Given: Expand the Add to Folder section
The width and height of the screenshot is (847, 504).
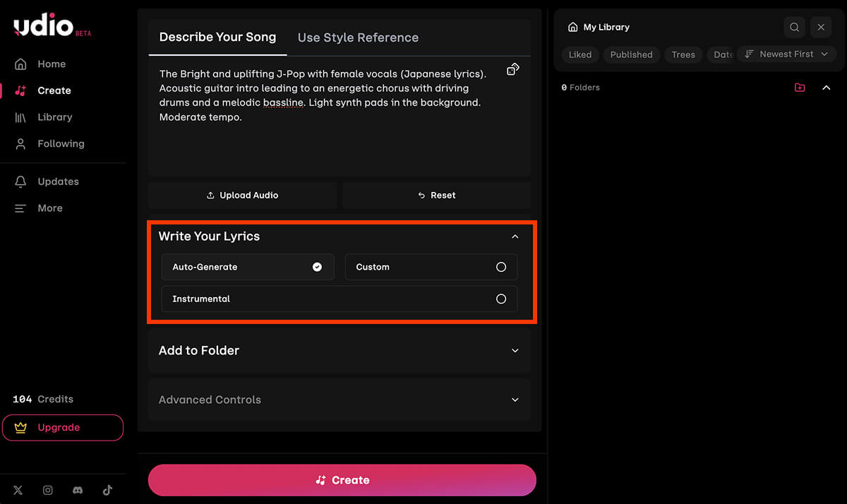Looking at the screenshot, I should coord(340,350).
